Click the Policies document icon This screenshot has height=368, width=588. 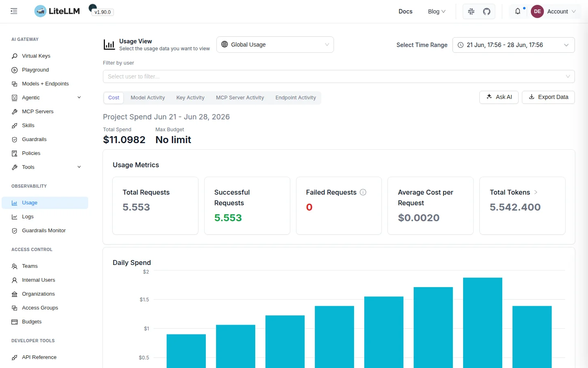(x=15, y=153)
